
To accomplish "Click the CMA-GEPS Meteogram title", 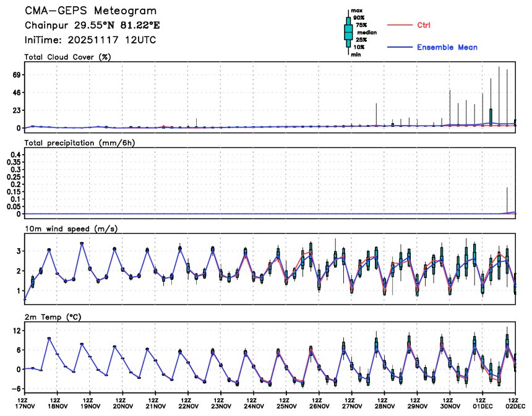I will coord(90,11).
